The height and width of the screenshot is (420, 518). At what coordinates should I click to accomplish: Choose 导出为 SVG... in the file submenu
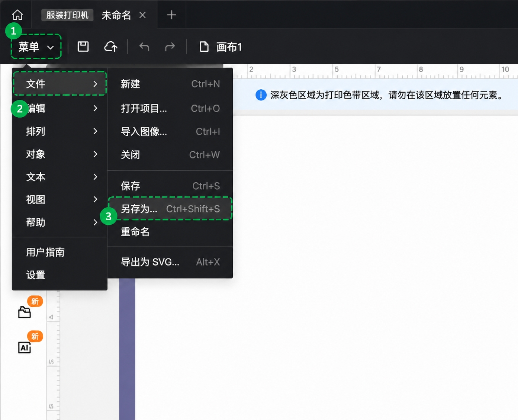click(x=170, y=262)
